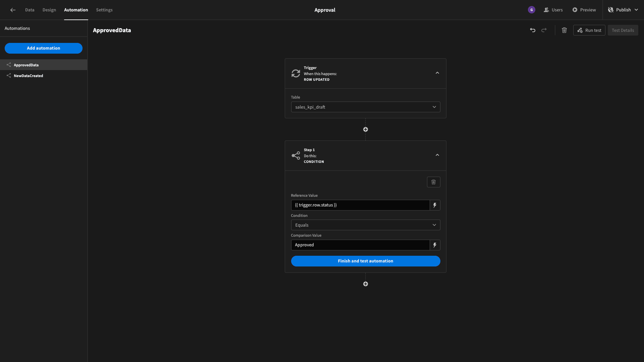Click the Add automation button

tap(44, 48)
